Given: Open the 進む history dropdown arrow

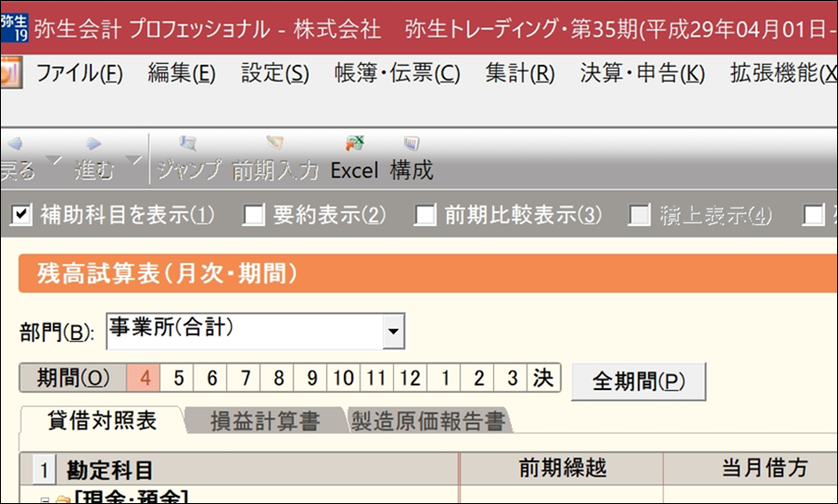Looking at the screenshot, I should pyautogui.click(x=133, y=159).
